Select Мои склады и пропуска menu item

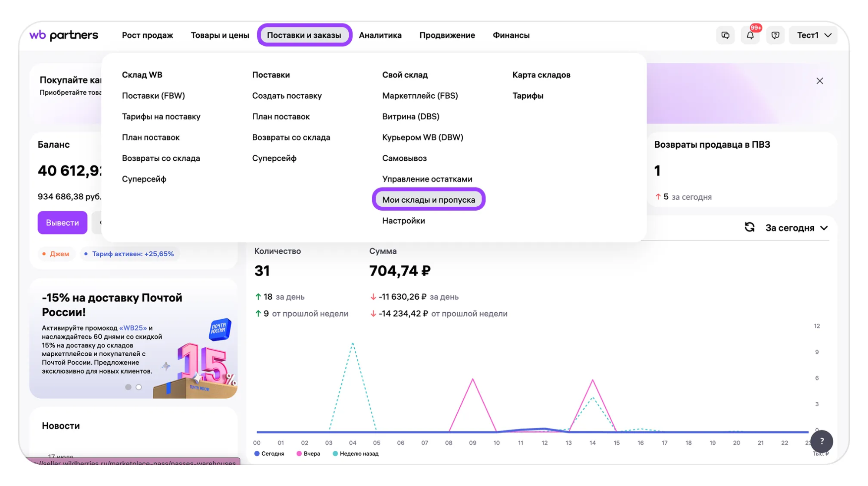429,200
